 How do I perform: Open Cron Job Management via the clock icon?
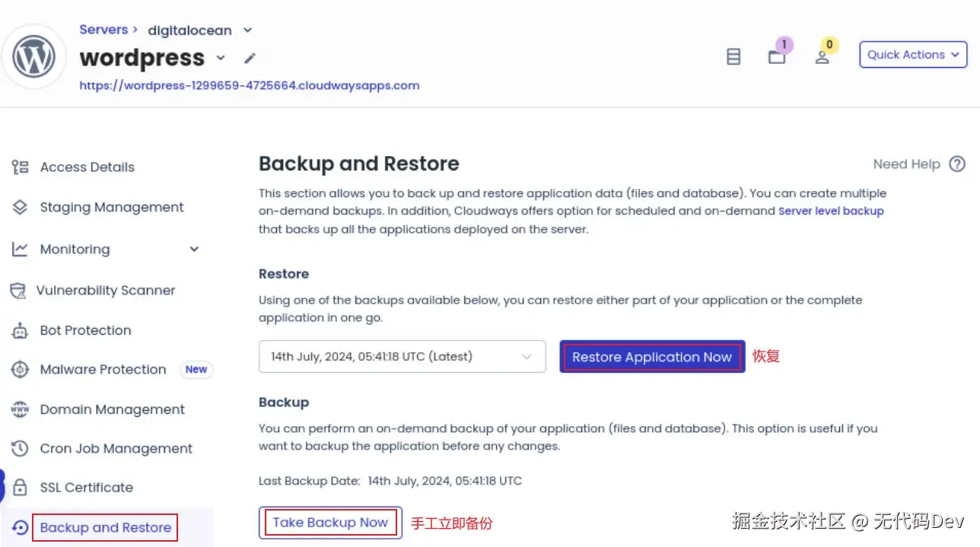point(21,448)
